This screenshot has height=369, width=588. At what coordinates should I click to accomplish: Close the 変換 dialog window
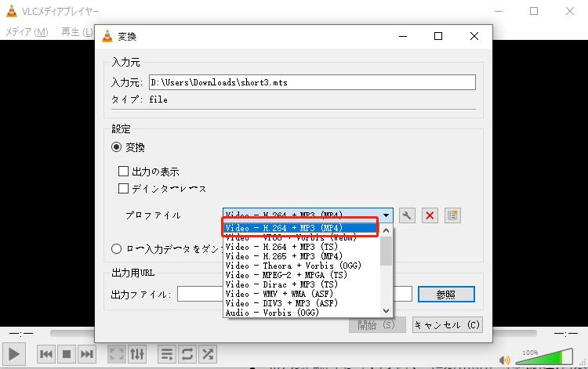(x=474, y=36)
